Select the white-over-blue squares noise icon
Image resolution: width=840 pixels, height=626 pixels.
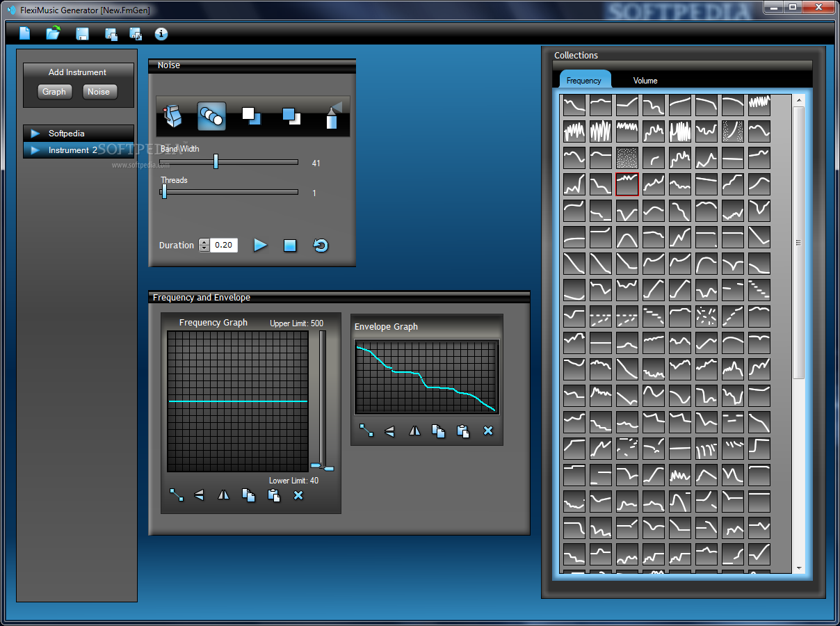coord(251,115)
